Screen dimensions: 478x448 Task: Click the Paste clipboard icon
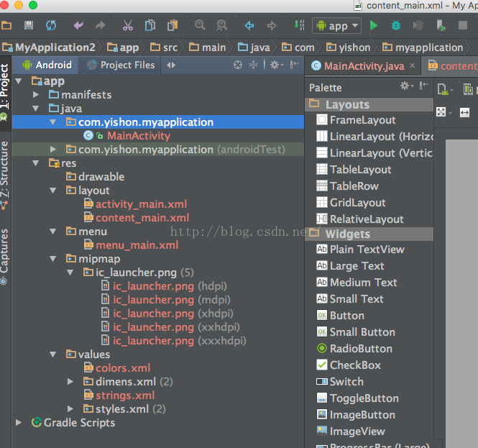[173, 25]
